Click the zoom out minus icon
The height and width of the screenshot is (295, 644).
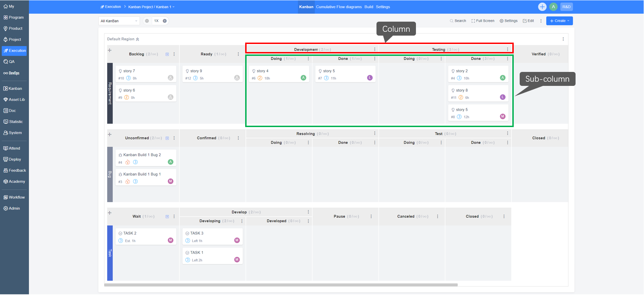147,21
